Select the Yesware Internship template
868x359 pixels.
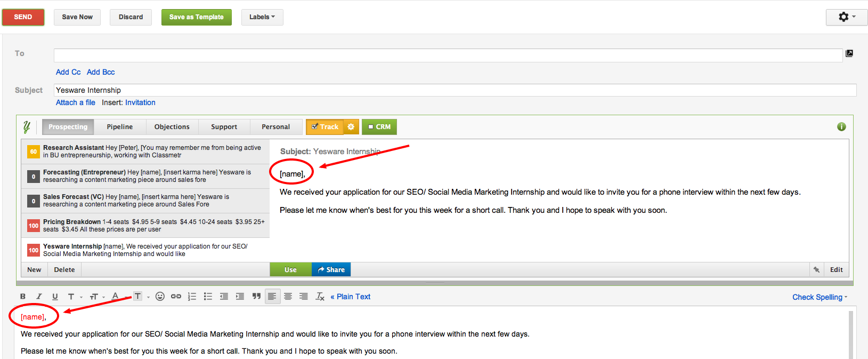coord(145,250)
